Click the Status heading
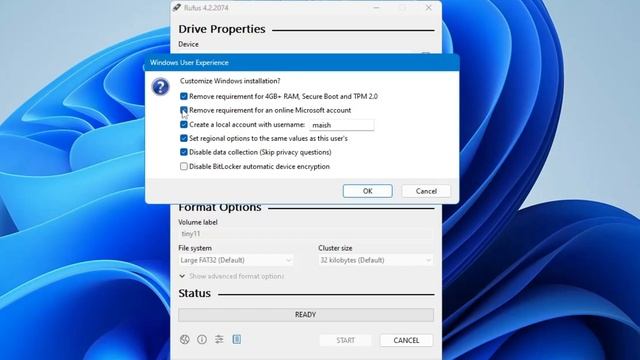Viewport: 640px width, 360px height. click(x=194, y=293)
